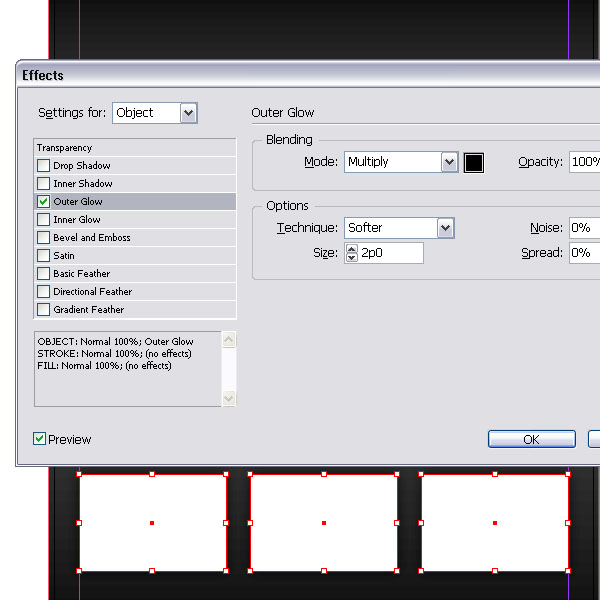Click the Size up stepper arrow
This screenshot has height=600, width=600.
pyautogui.click(x=352, y=249)
